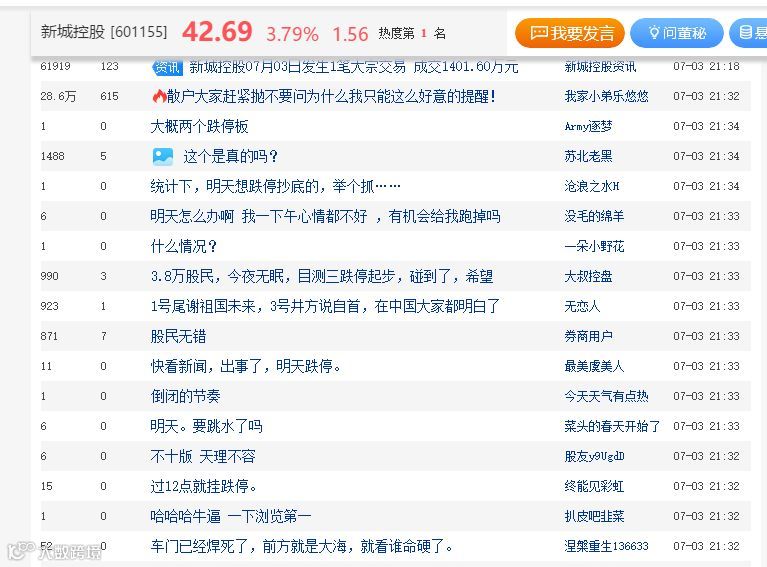This screenshot has width=767, height=567.
Task: Click read count 28.6万
Action: (x=58, y=96)
